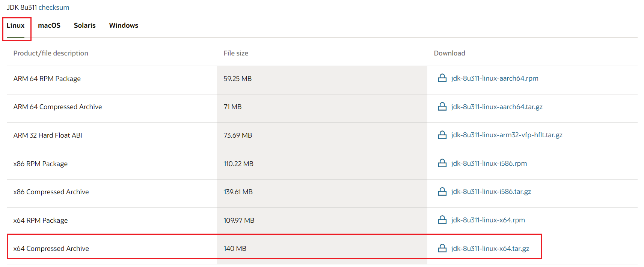Click the x64 RPM Package description
This screenshot has width=644, height=267.
[41, 220]
